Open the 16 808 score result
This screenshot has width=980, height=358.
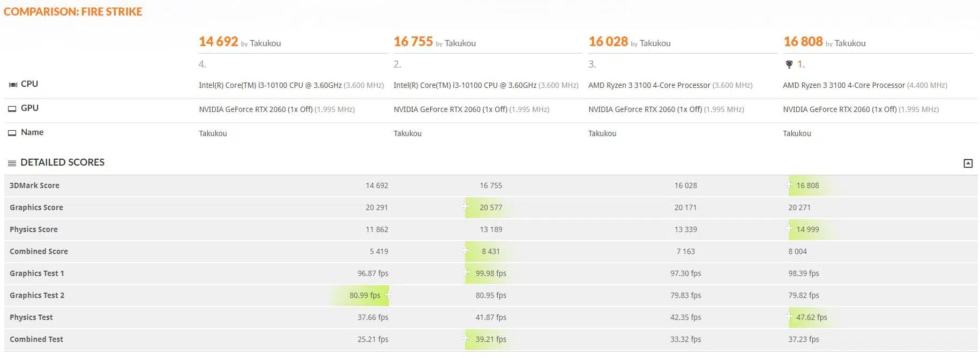point(803,42)
